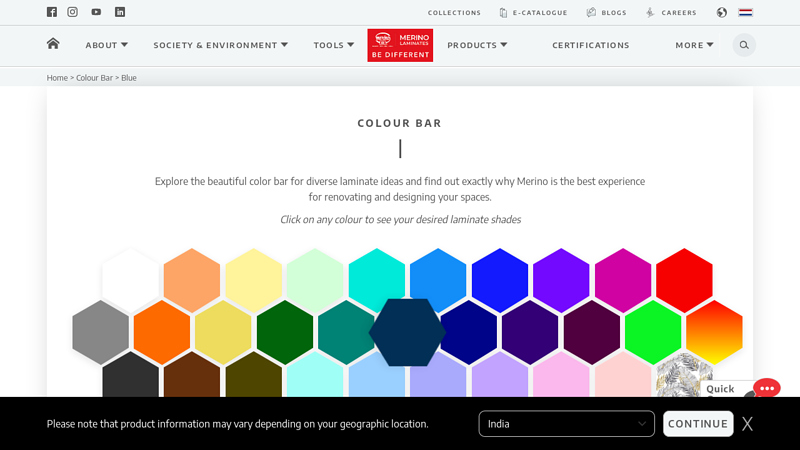Click Blue in the breadcrumb

tap(129, 78)
